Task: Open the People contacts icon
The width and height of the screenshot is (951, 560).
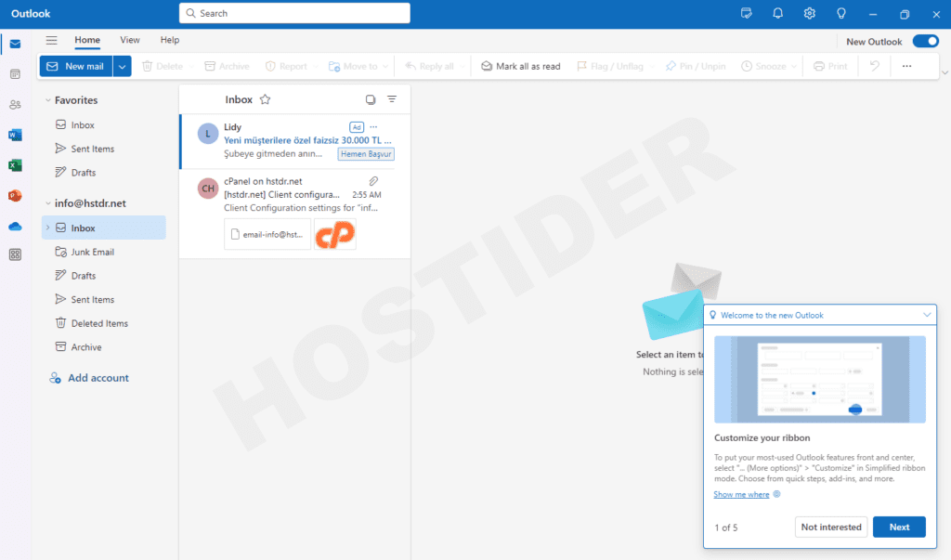Action: tap(15, 104)
